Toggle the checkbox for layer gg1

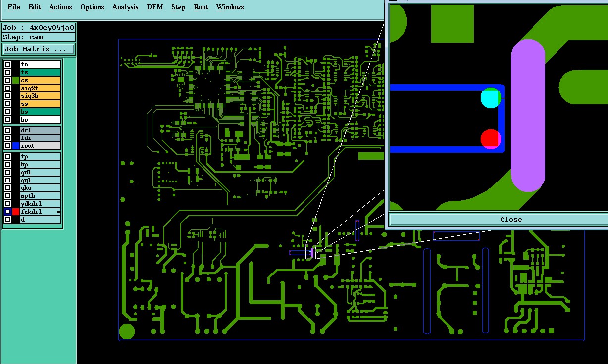pos(8,180)
